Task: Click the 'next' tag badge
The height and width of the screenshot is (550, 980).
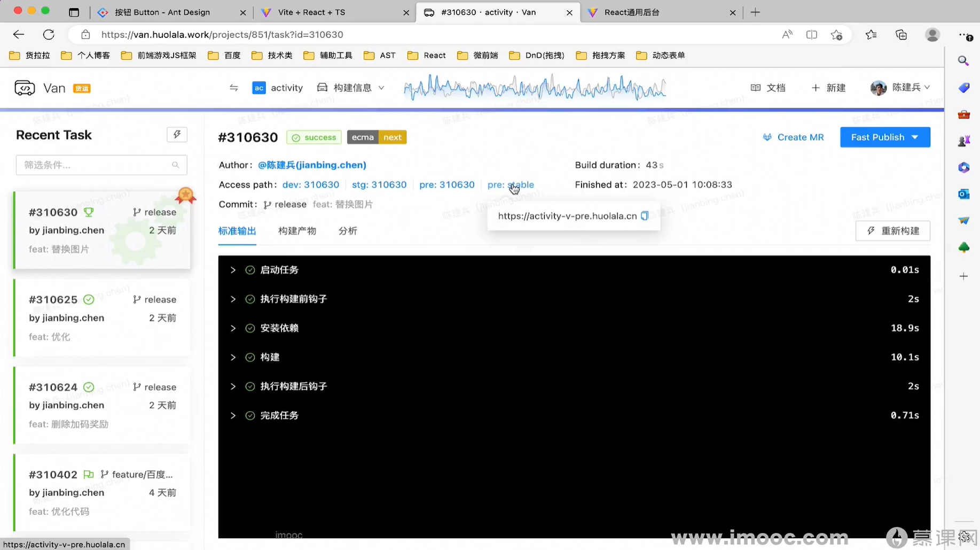Action: pyautogui.click(x=393, y=137)
